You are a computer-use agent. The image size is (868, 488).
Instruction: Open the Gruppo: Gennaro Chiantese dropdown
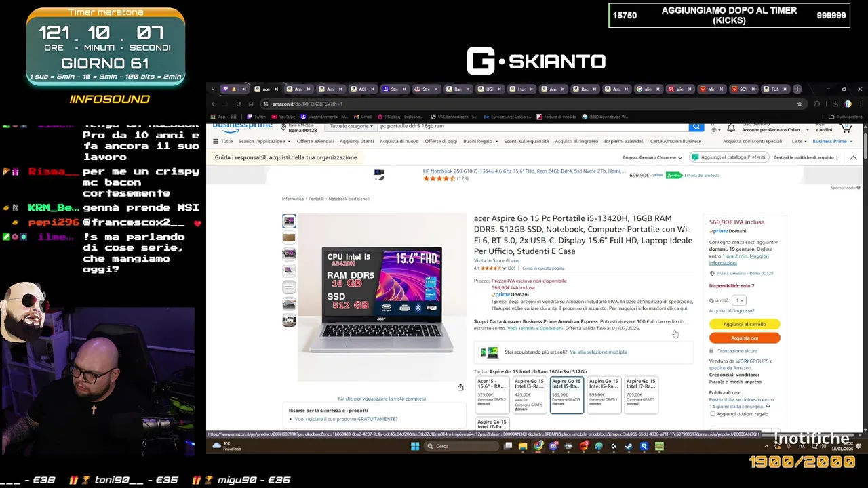point(652,157)
